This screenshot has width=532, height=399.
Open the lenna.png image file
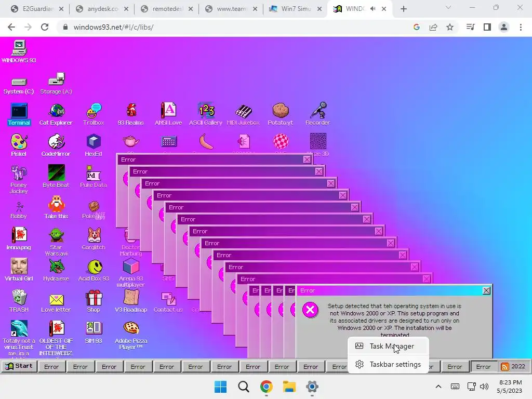pyautogui.click(x=19, y=239)
